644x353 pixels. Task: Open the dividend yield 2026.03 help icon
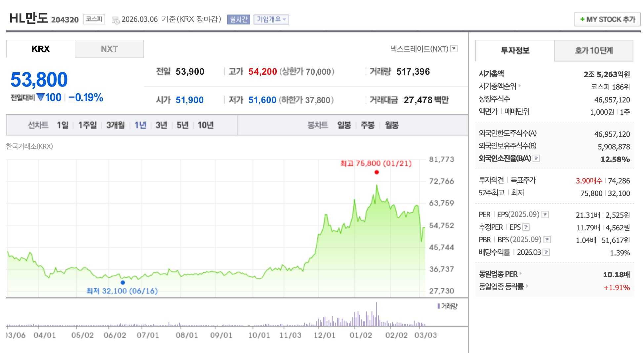[546, 252]
